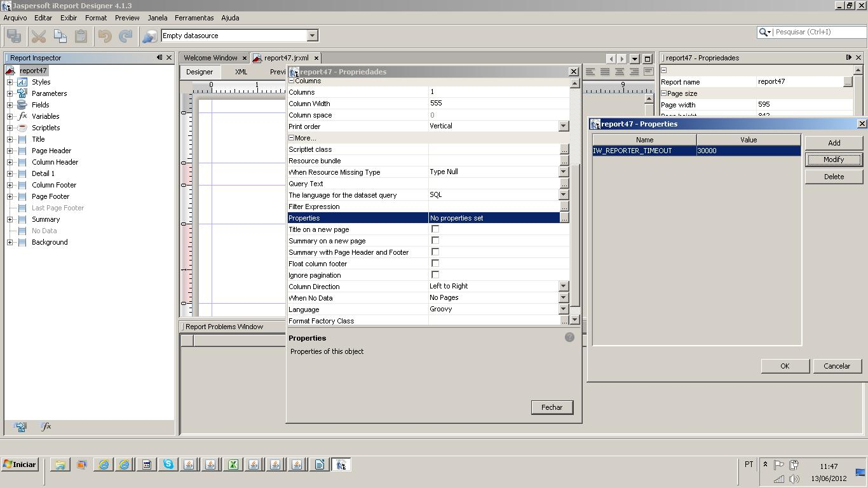Maximize the editor window icon
This screenshot has width=868, height=488.
pyautogui.click(x=648, y=58)
